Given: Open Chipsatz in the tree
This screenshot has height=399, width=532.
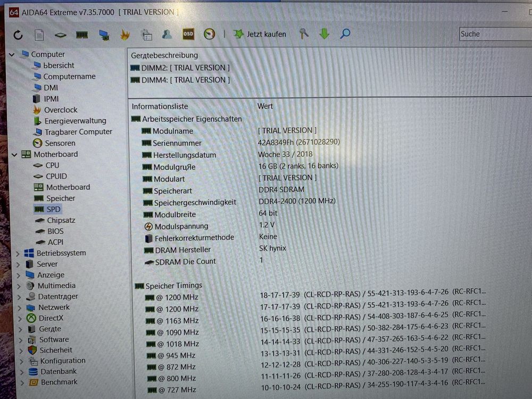Looking at the screenshot, I should (x=61, y=221).
